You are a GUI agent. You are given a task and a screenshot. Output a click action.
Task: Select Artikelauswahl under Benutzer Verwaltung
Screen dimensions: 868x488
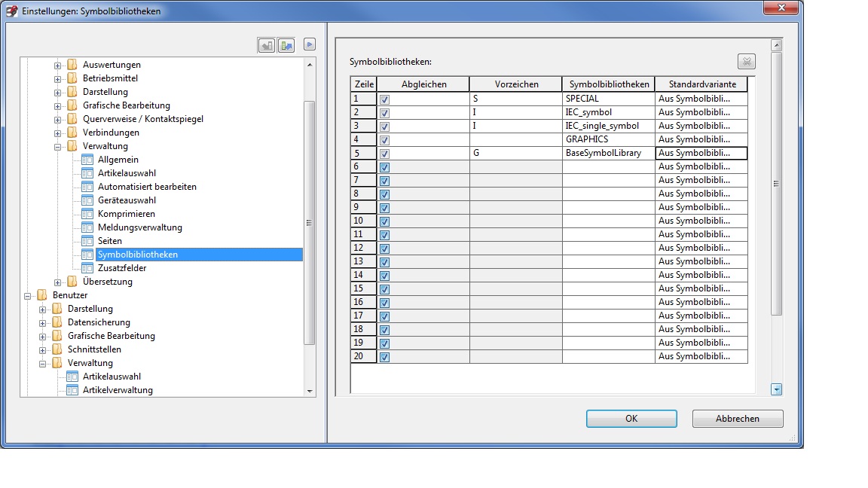pos(112,377)
